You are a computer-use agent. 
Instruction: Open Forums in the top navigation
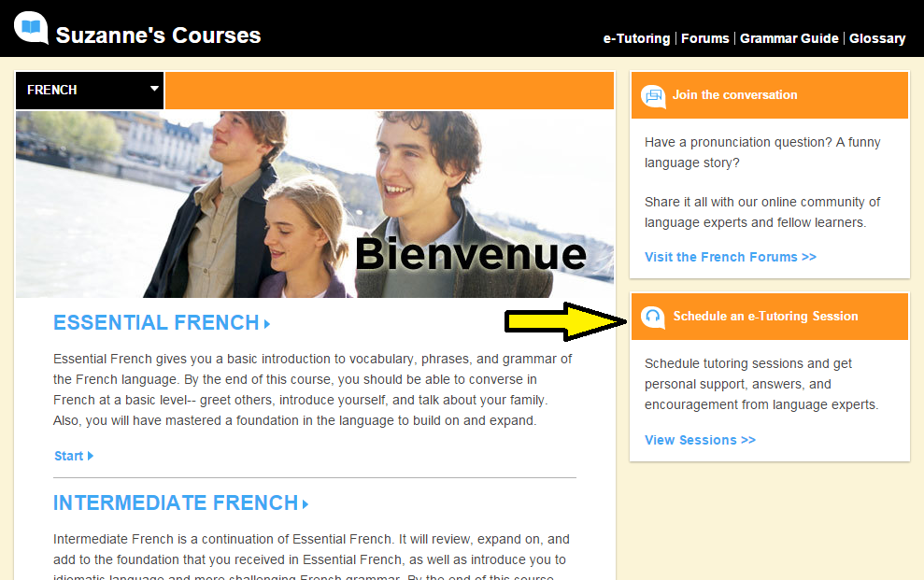click(x=704, y=39)
